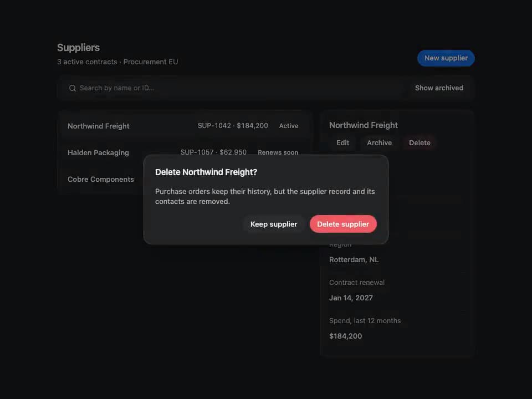Click the Renews soon status label

tap(278, 152)
